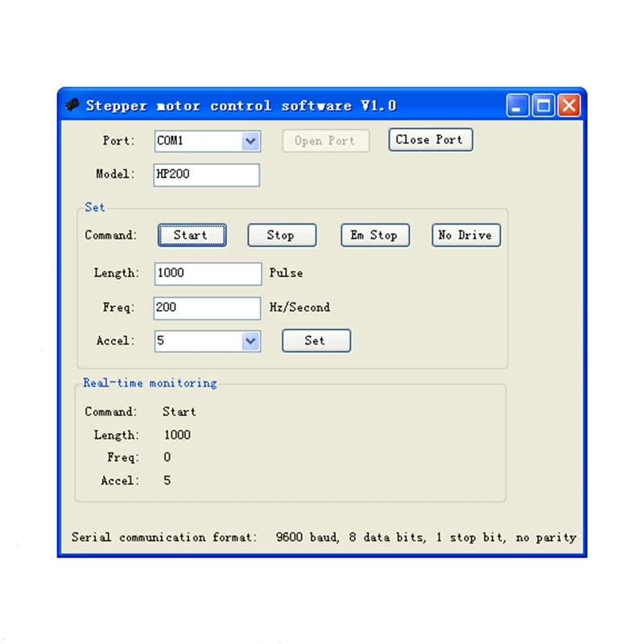Click monitored Command value 'Start'
The width and height of the screenshot is (644, 644).
[x=179, y=411]
